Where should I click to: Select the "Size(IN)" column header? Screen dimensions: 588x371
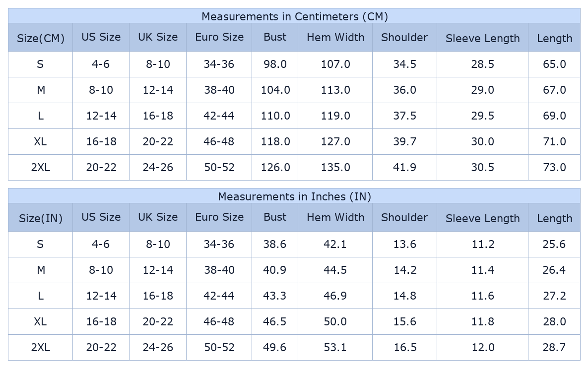(x=41, y=218)
